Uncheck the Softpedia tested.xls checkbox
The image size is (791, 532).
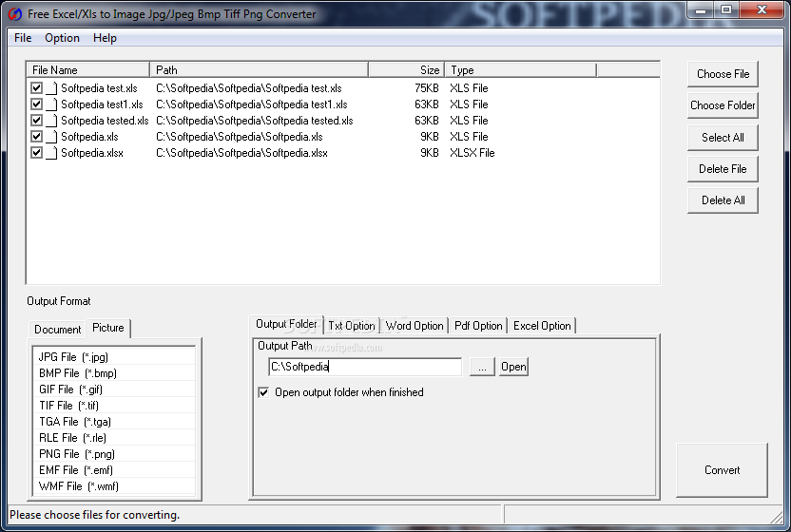36,120
